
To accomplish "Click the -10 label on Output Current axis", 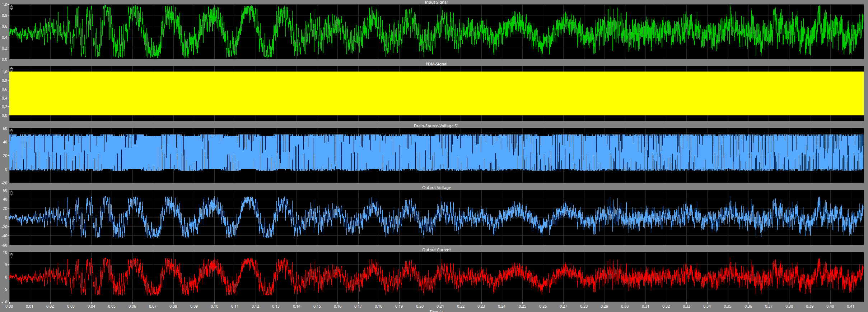I will coord(5,302).
